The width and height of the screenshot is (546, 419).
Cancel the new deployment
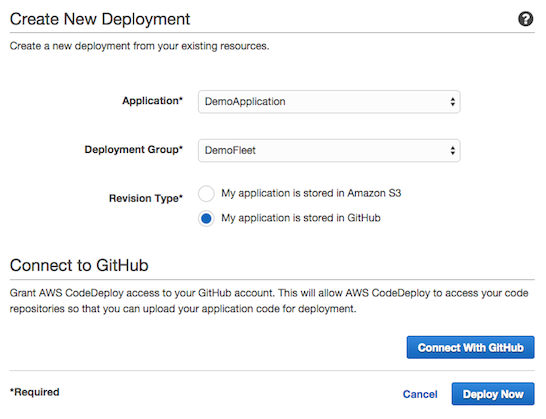420,394
